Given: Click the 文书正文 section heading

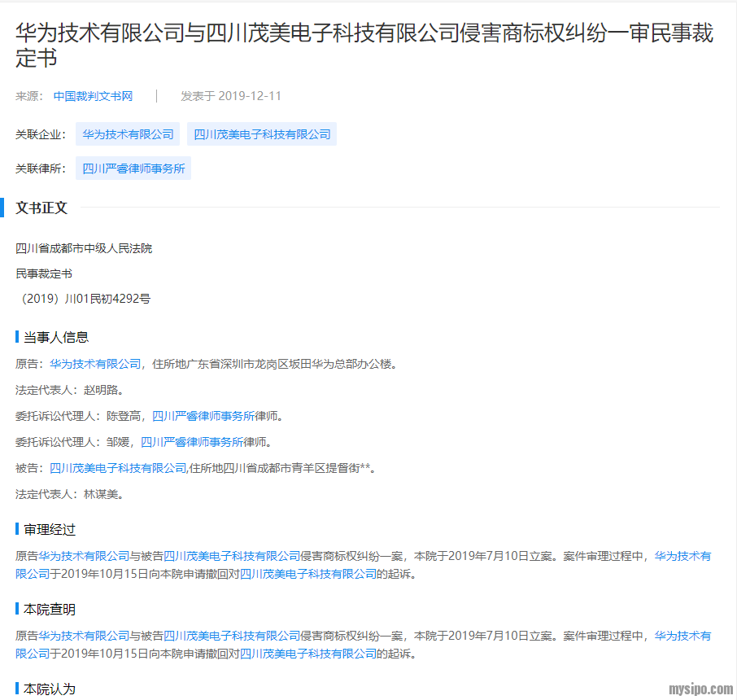Looking at the screenshot, I should [41, 208].
